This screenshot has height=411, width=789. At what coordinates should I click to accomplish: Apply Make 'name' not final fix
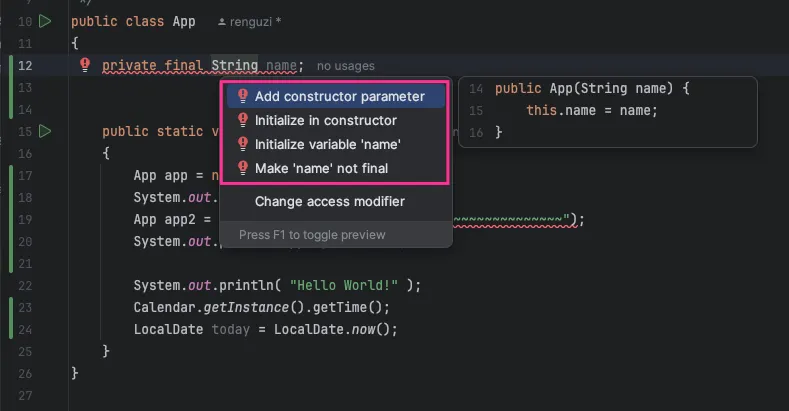coord(321,169)
